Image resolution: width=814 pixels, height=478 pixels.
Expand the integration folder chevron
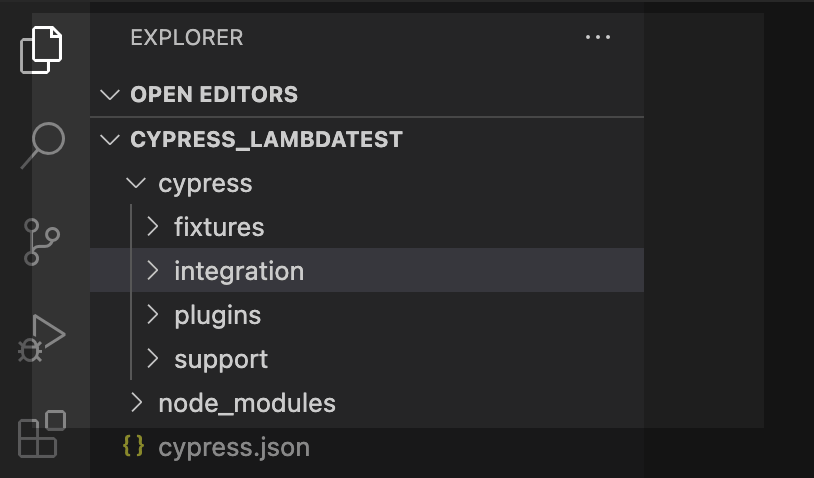tap(153, 271)
